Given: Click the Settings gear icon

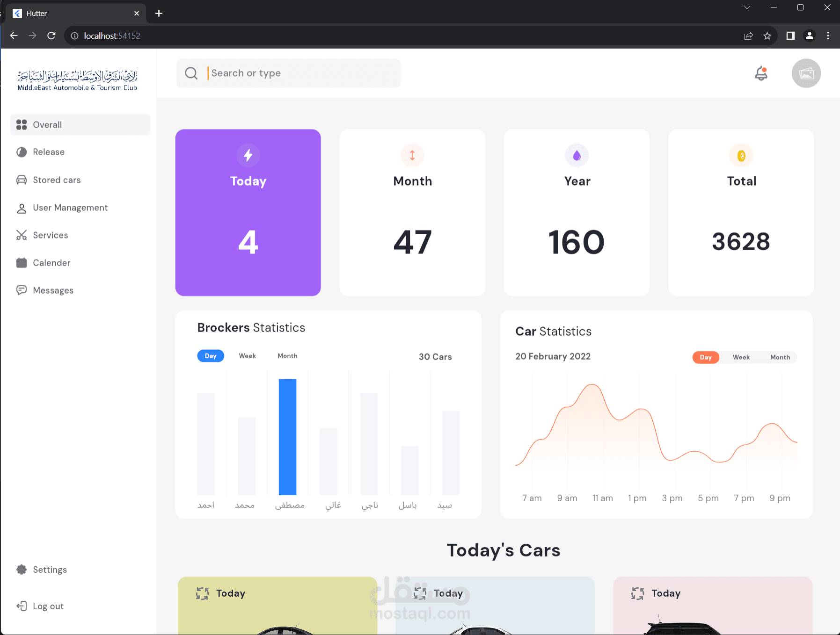Looking at the screenshot, I should [x=22, y=570].
